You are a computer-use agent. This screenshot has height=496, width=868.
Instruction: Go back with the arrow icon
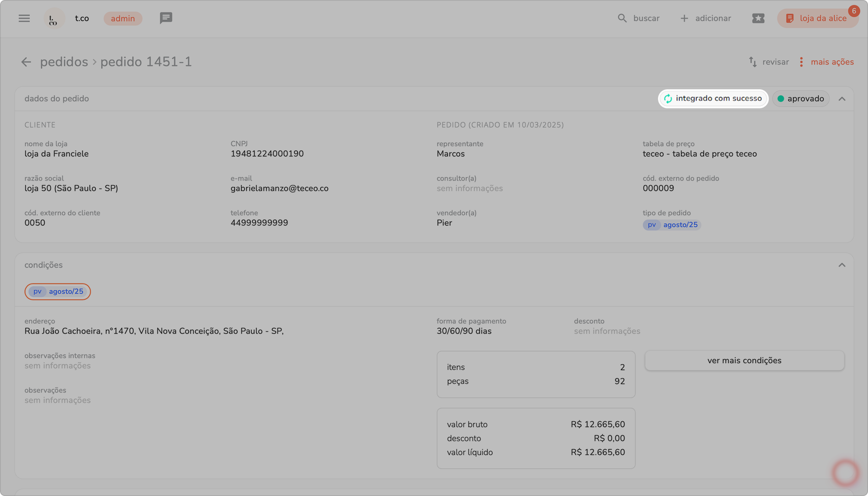click(x=26, y=62)
